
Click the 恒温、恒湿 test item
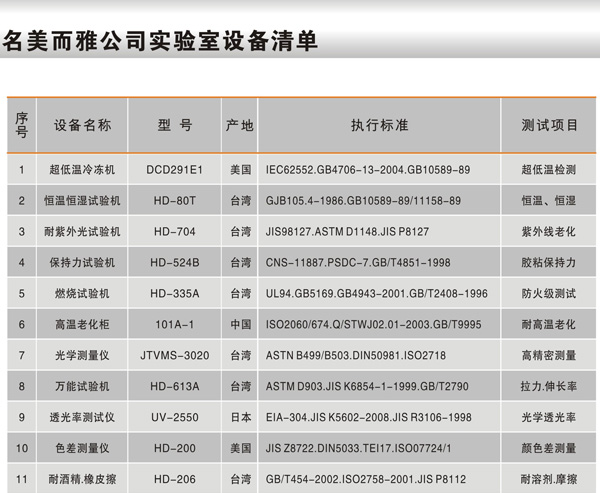(549, 201)
